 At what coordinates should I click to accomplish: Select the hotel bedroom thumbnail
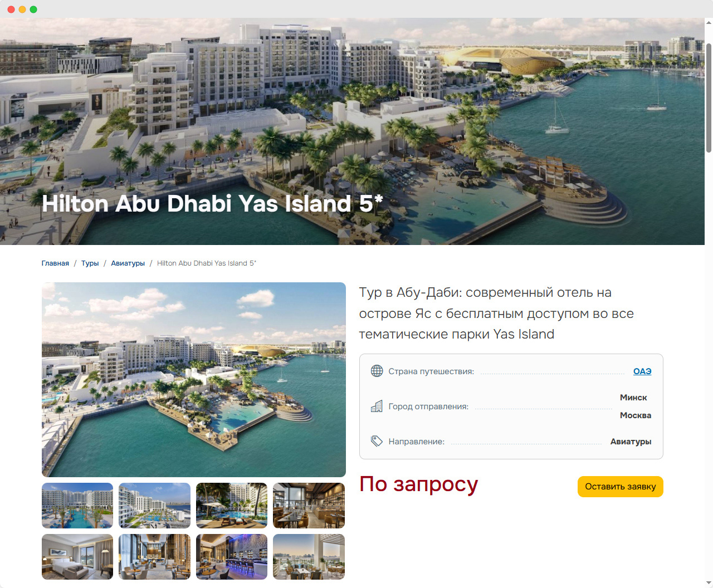[x=77, y=557]
